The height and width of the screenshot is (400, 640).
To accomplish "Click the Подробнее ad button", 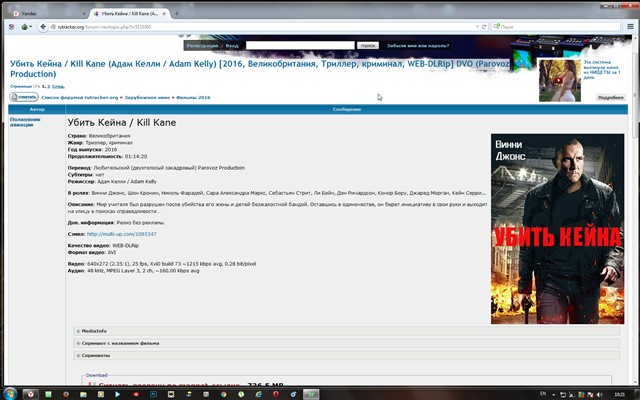I will coord(611,98).
